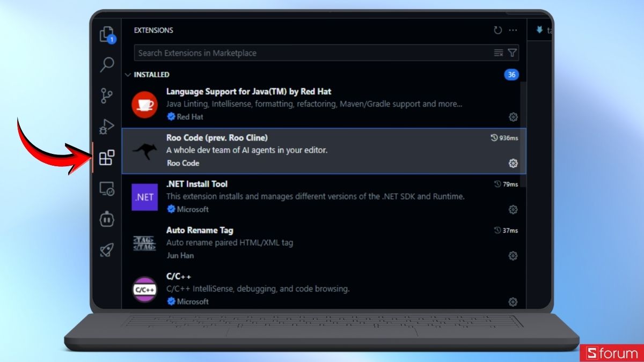Click the Search Extensions in Marketplace field
The image size is (644, 362).
[326, 53]
